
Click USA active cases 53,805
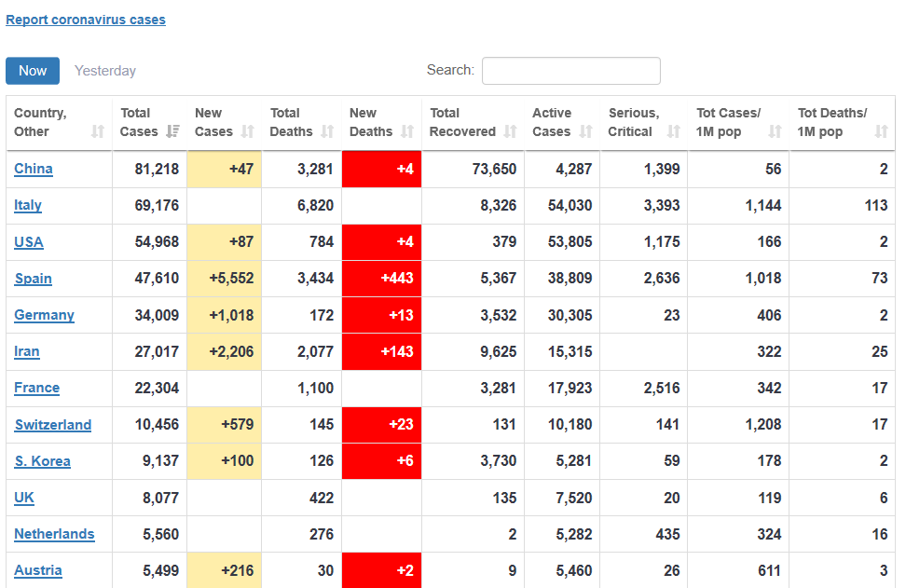click(x=570, y=241)
